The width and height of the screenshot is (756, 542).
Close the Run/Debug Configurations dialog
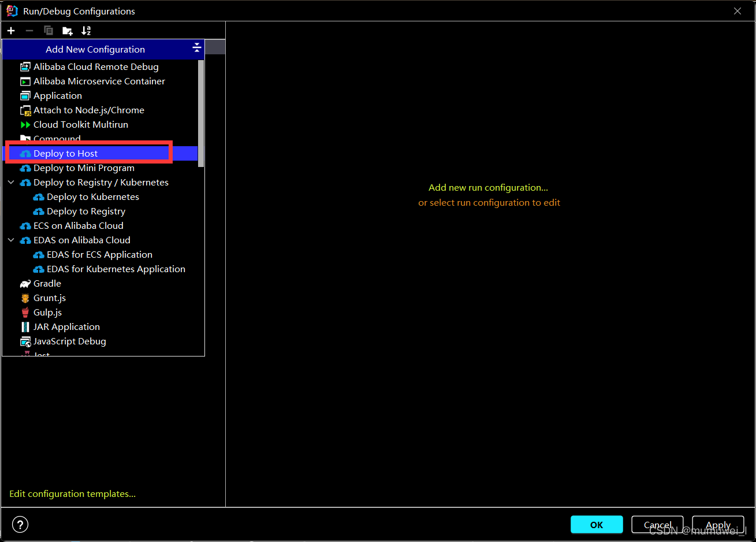pos(738,11)
